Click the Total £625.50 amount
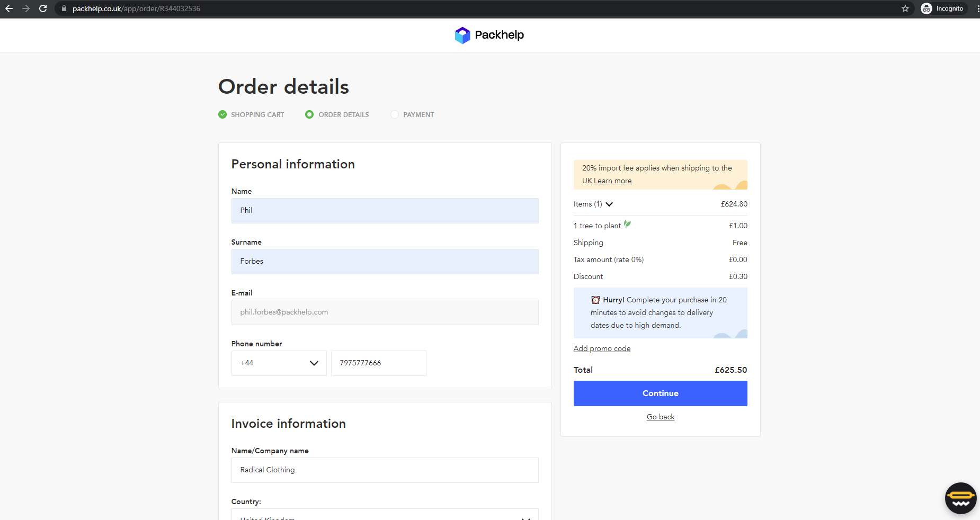 point(731,370)
